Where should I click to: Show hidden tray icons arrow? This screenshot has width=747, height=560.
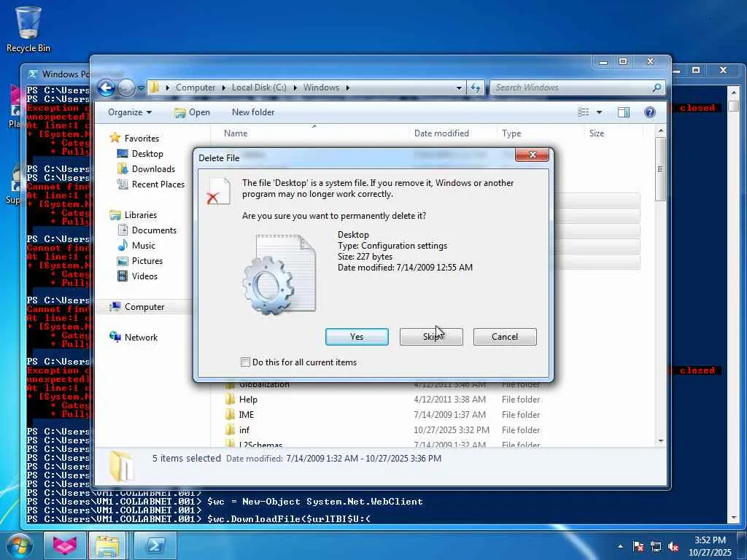click(x=620, y=546)
